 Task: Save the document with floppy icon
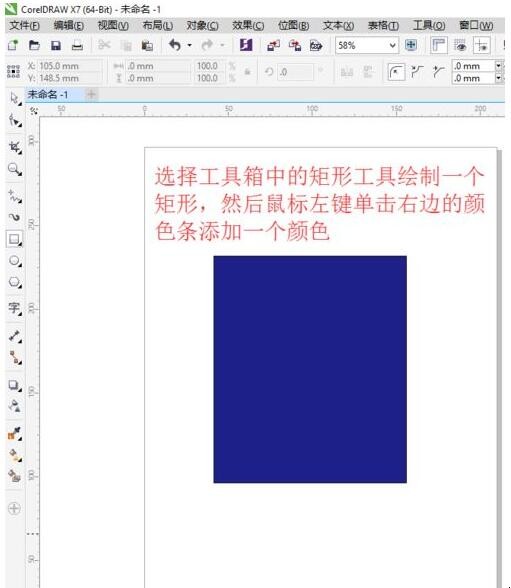point(56,45)
